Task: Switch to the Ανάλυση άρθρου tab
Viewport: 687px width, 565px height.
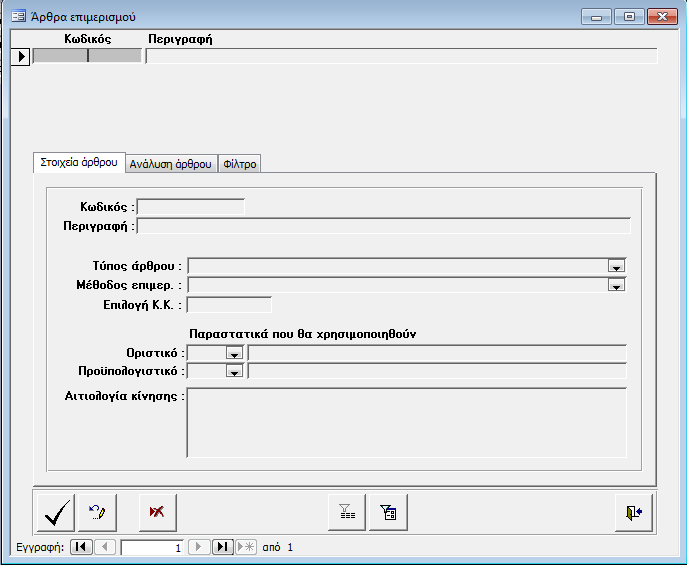Action: click(x=170, y=163)
